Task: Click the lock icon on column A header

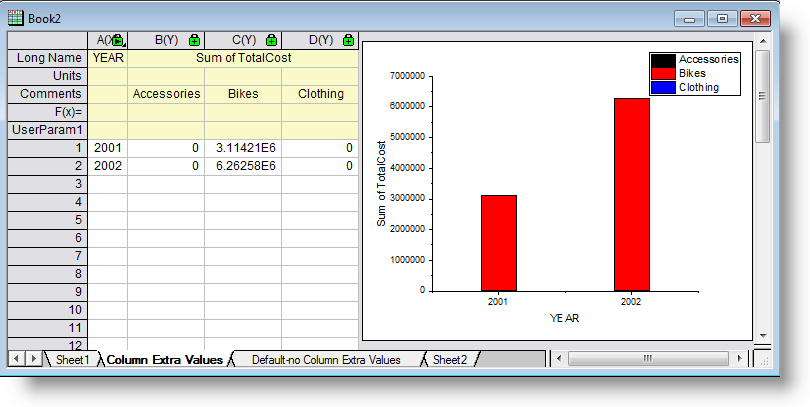Action: [118, 40]
